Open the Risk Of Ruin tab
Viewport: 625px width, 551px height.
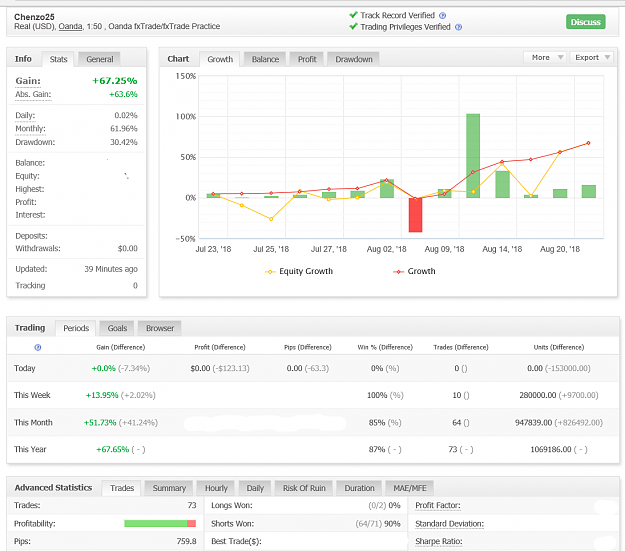304,488
